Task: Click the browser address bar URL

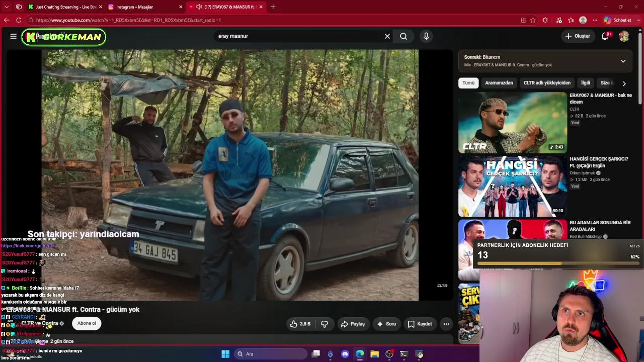Action: [128, 20]
